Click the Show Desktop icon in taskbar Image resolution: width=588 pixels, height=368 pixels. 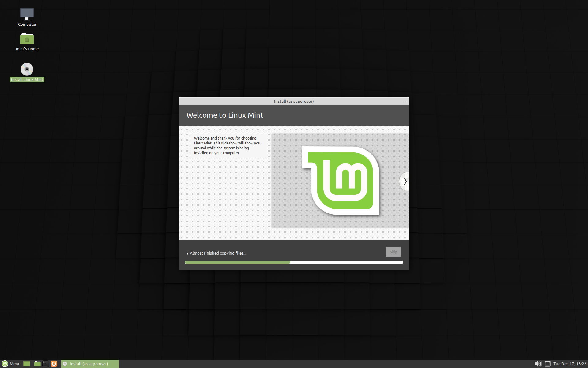click(26, 364)
